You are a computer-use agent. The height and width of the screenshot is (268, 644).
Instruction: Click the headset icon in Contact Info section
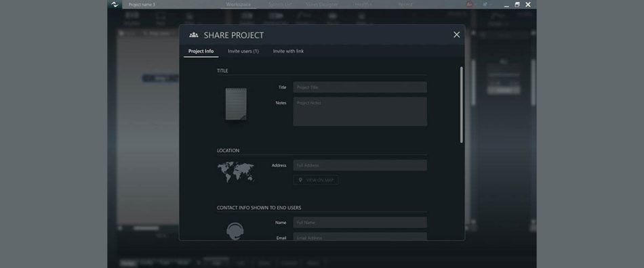[x=235, y=231]
